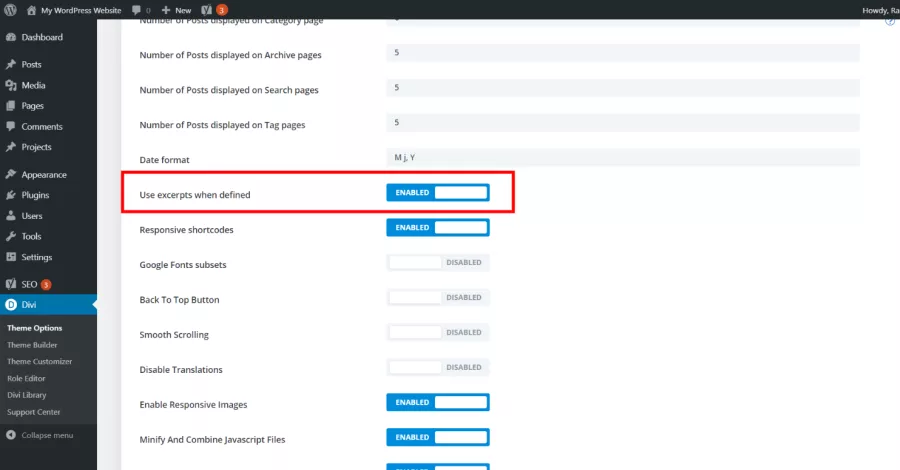Toggle Responsive shortcodes switch off
Viewport: 900px width, 470px height.
[438, 228]
